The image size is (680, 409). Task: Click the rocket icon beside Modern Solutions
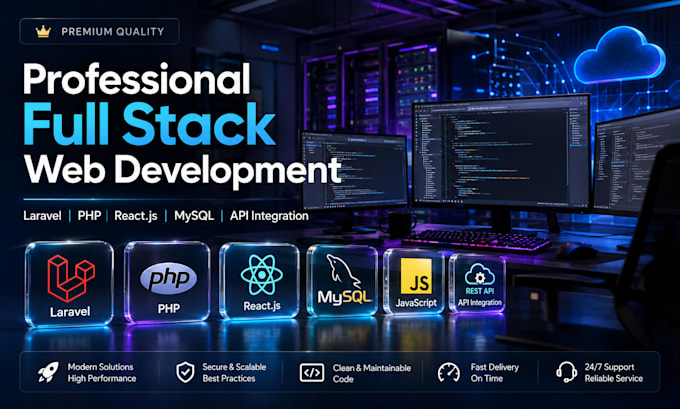pos(48,372)
